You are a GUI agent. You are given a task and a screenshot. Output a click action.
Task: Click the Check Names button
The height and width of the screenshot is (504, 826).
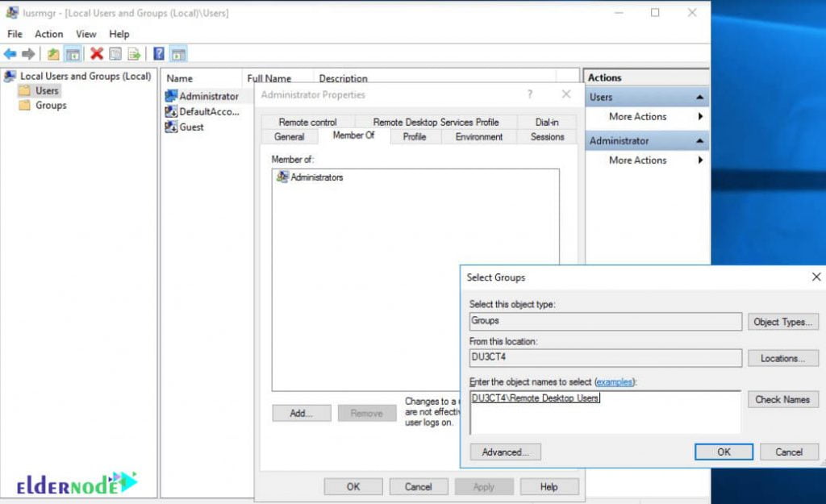pyautogui.click(x=782, y=399)
